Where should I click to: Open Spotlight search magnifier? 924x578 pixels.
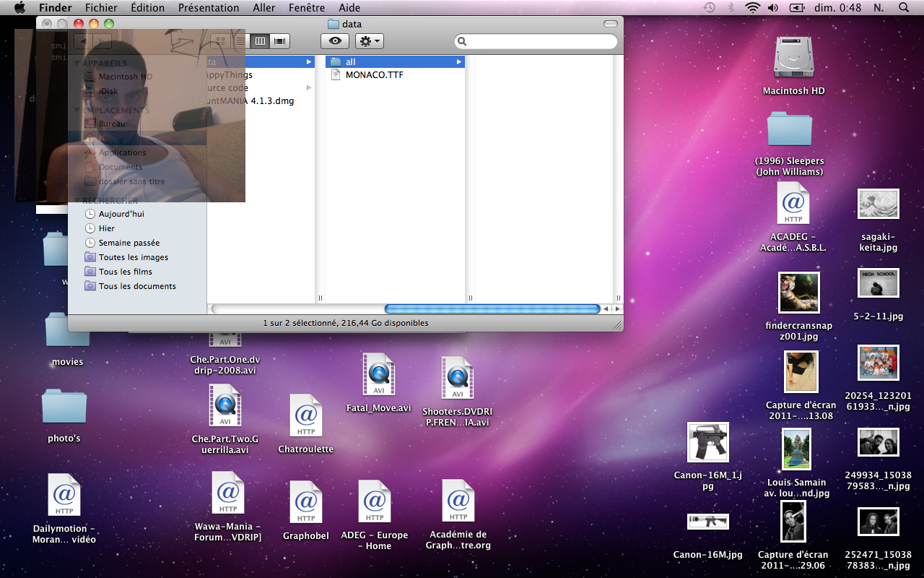[x=904, y=8]
